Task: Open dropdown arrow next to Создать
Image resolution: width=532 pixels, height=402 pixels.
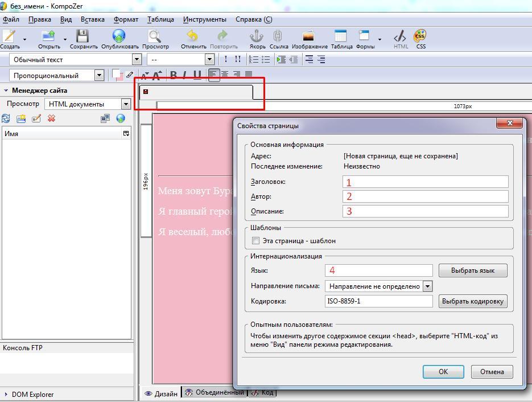Action: 25,39
